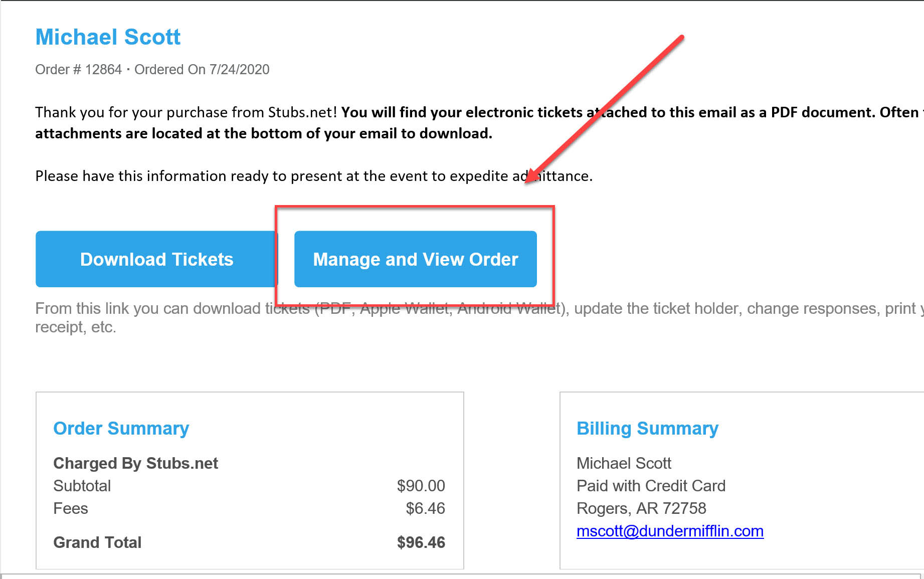Click the Order # 12864 text

point(78,69)
